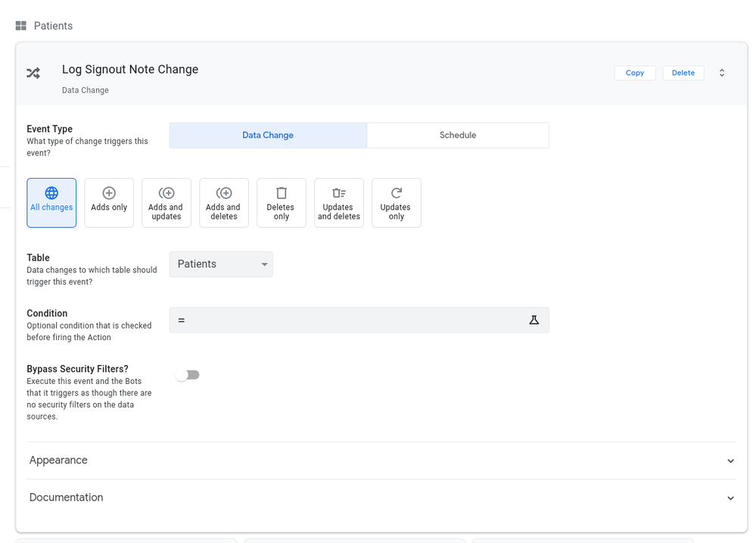
Task: Open the Patients table dropdown
Action: (x=221, y=264)
